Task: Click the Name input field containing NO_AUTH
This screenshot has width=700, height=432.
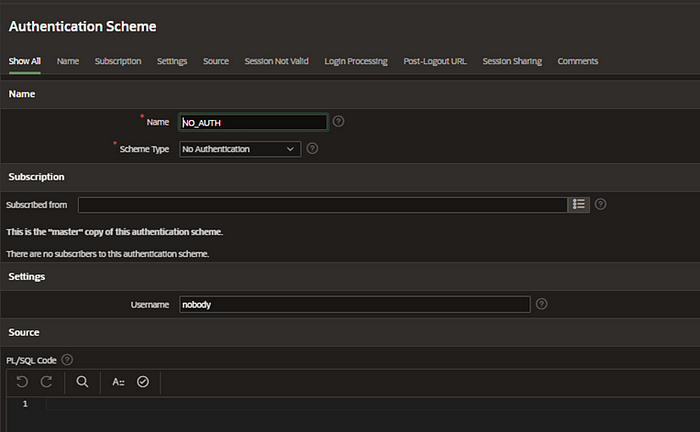Action: pos(253,122)
